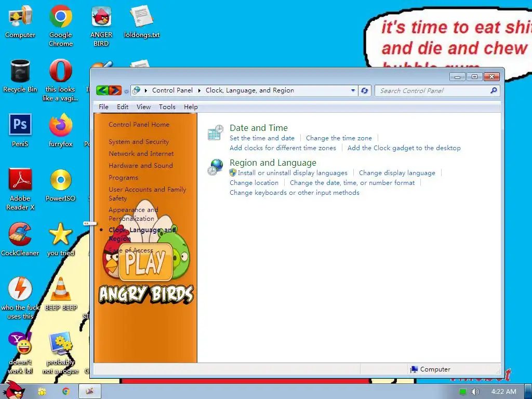Click 'Change location' link
532x399 pixels.
[x=254, y=182]
